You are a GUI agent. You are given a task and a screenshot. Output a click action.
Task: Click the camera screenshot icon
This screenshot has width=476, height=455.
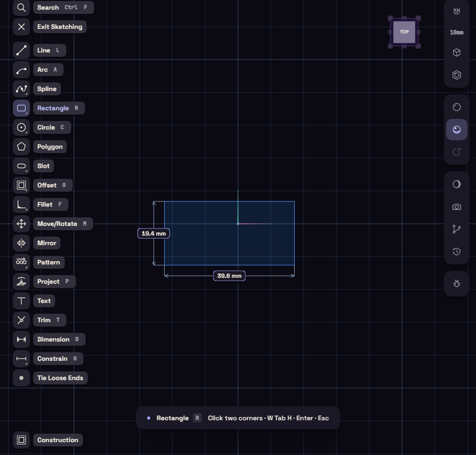(457, 207)
